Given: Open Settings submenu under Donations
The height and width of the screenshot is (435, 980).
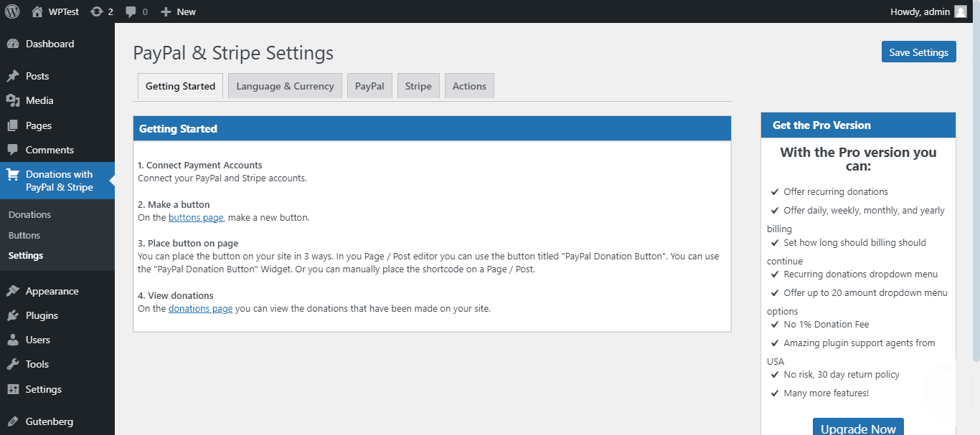Looking at the screenshot, I should coord(26,255).
